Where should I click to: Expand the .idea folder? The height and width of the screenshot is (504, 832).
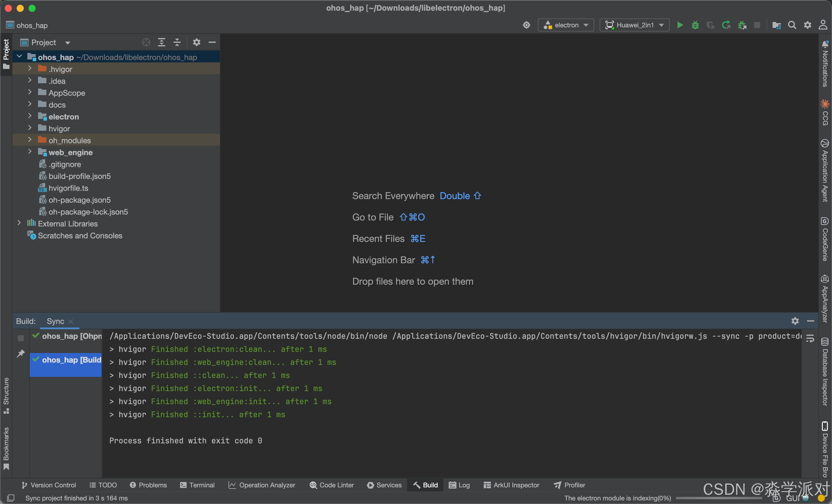pyautogui.click(x=30, y=81)
